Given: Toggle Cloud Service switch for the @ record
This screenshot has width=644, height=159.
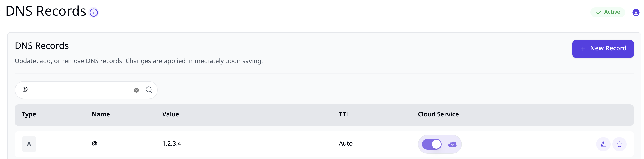Looking at the screenshot, I should pos(432,144).
